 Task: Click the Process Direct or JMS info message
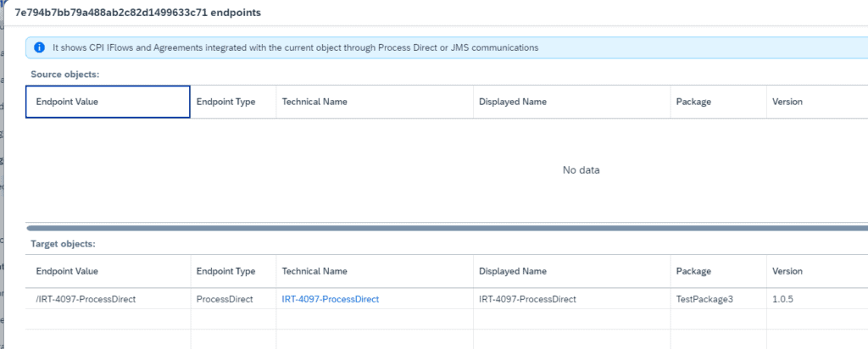click(296, 48)
